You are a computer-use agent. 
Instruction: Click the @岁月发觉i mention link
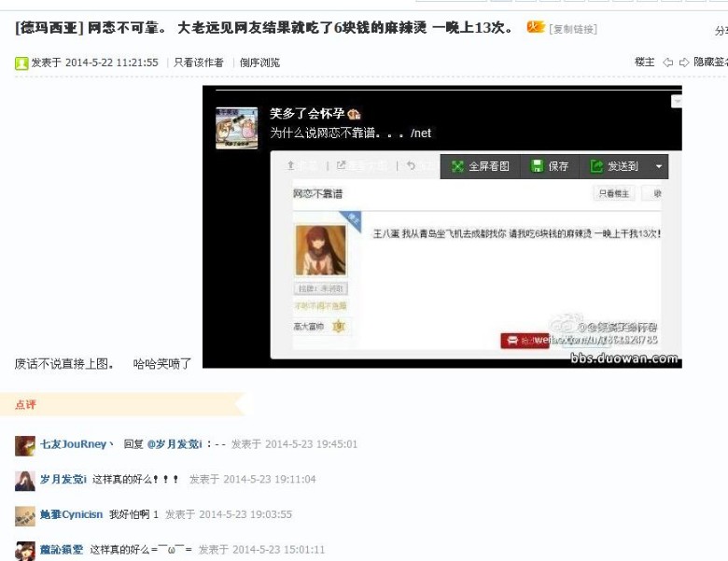pos(175,444)
